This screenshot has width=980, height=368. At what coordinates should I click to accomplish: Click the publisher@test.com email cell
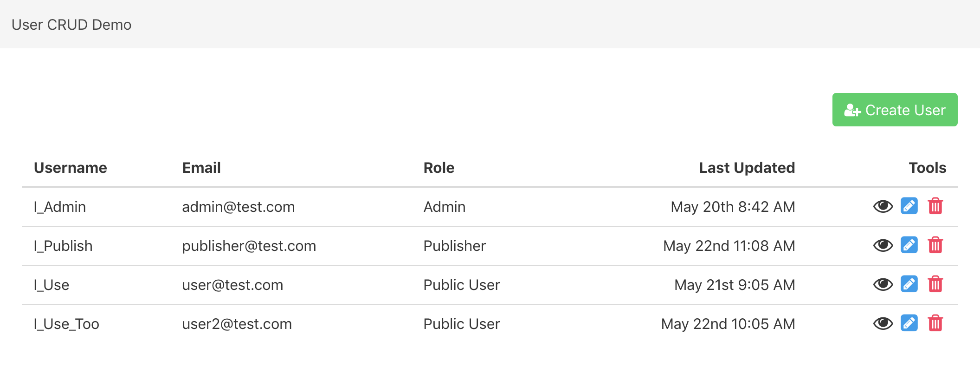[249, 246]
